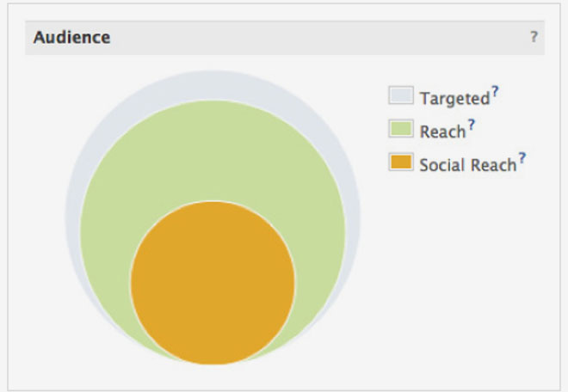Click the orange Social Reach circle
Screen dimensions: 568x392
coord(213,283)
